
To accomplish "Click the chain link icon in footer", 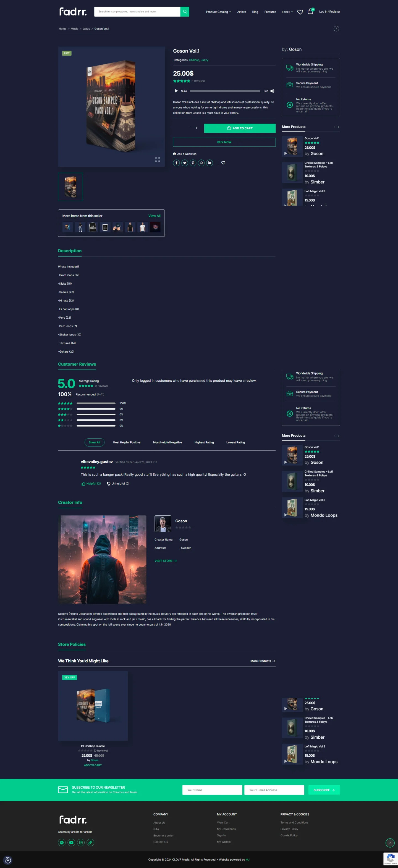I will pyautogui.click(x=90, y=842).
